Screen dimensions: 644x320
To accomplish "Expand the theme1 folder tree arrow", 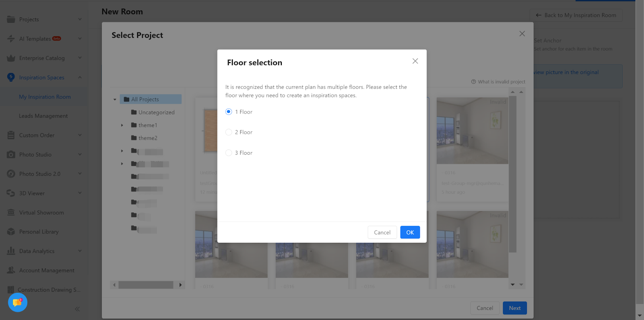I will [x=122, y=125].
